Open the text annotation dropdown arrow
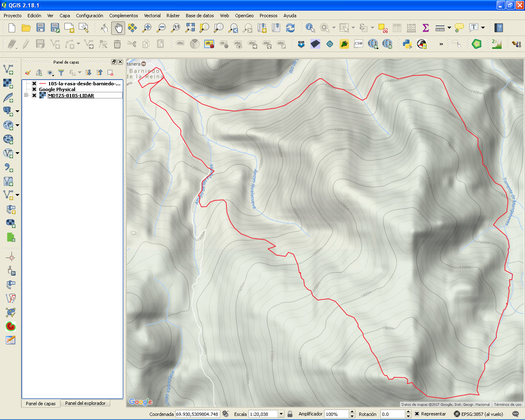 pyautogui.click(x=483, y=28)
